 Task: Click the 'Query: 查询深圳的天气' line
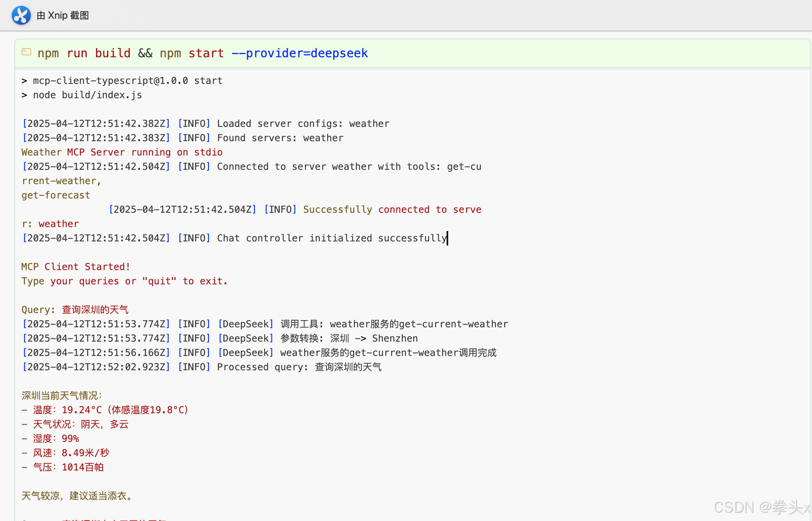pos(75,310)
